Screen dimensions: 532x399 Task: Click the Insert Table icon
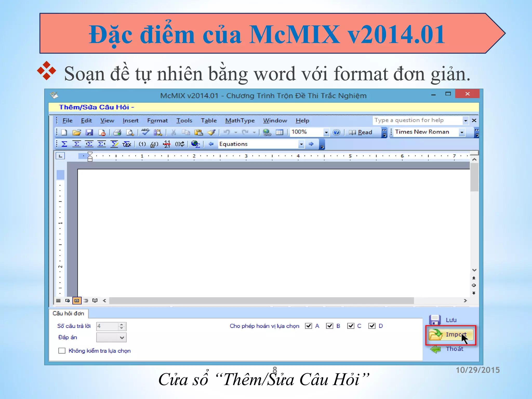click(280, 132)
